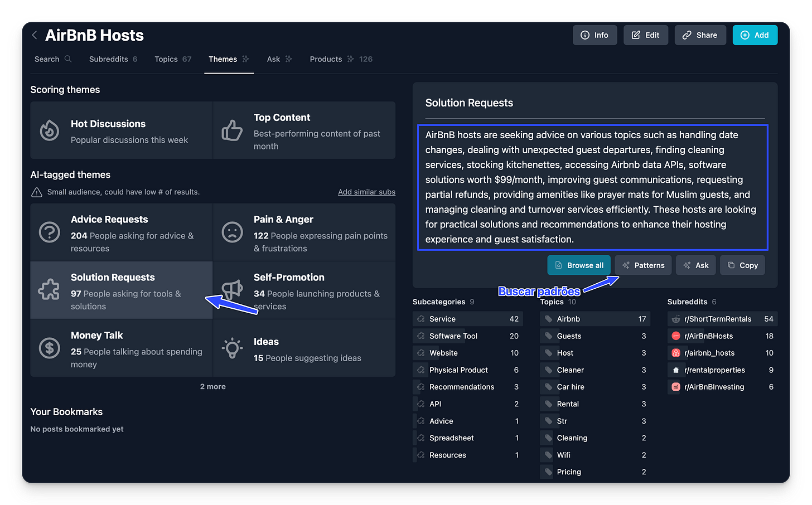The image size is (812, 505).
Task: Select the Advice Requests theme
Action: pyautogui.click(x=122, y=232)
